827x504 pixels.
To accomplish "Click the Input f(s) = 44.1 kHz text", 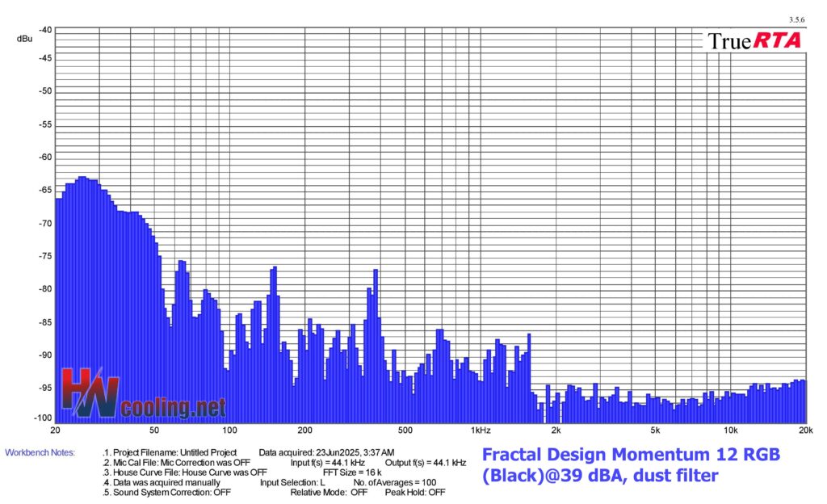I will click(x=328, y=462).
